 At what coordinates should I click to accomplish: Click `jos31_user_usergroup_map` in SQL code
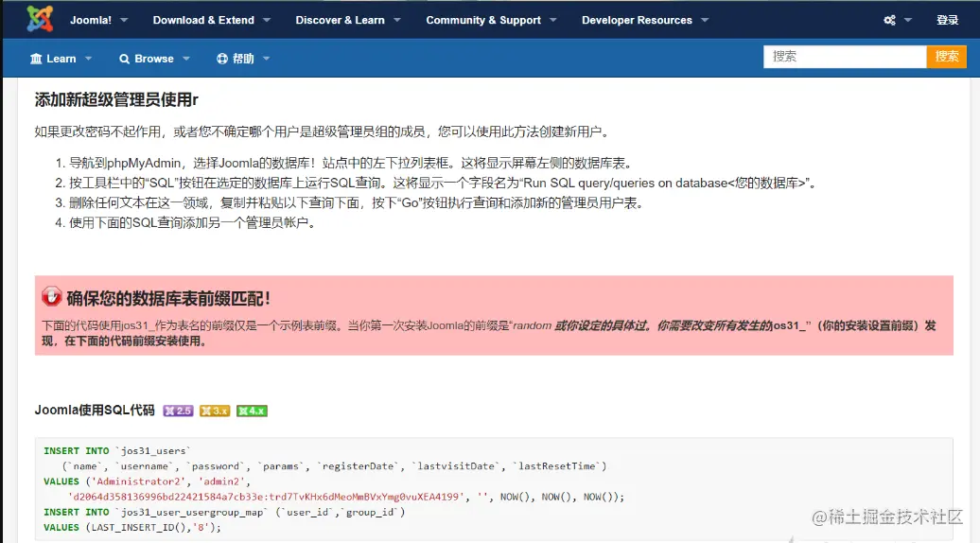tap(191, 513)
